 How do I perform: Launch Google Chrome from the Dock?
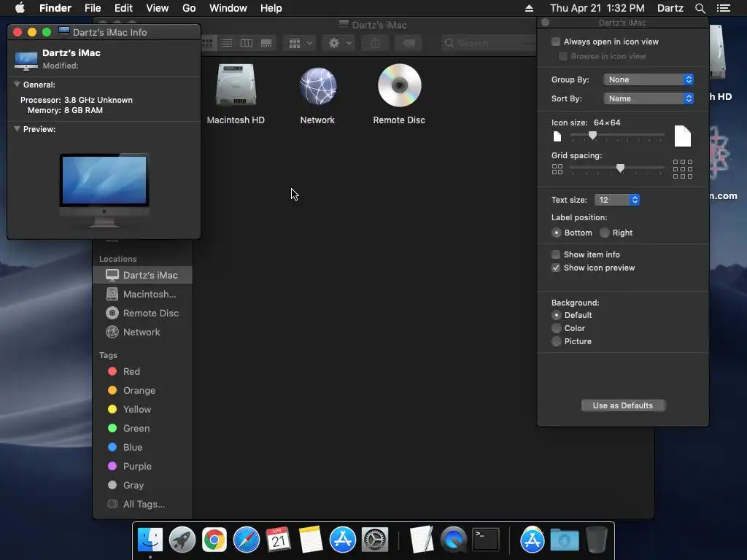[214, 540]
